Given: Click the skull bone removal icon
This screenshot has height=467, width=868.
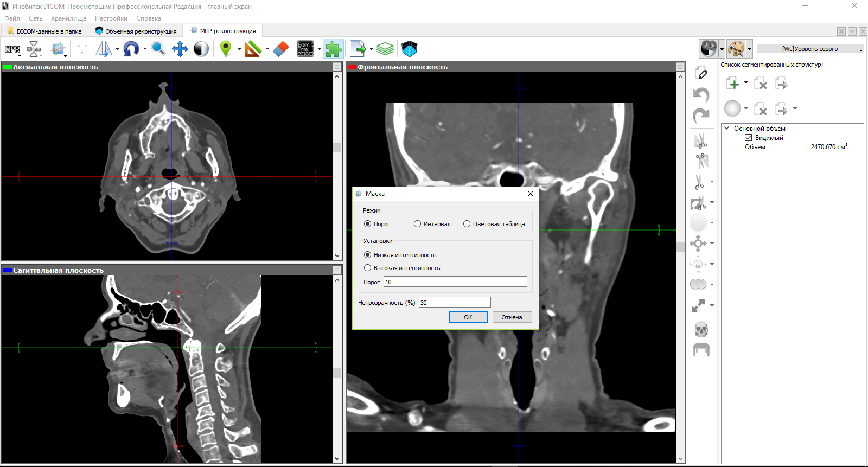Looking at the screenshot, I should [701, 329].
